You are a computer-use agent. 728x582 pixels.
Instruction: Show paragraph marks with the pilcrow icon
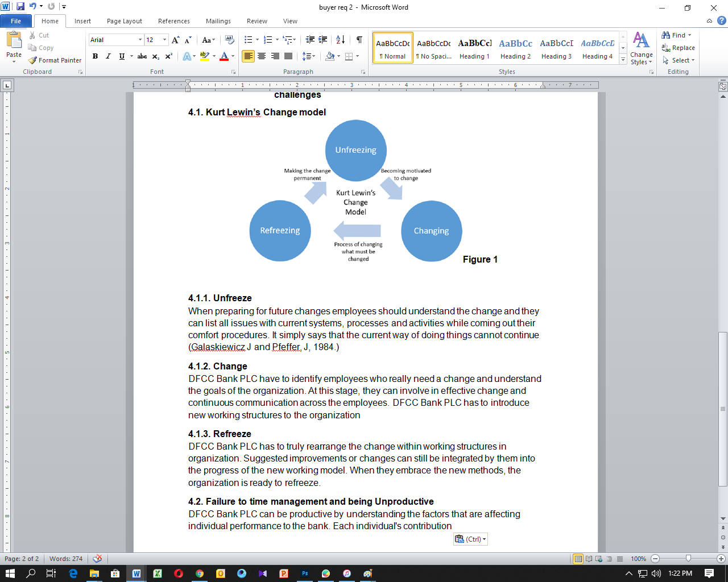click(359, 40)
